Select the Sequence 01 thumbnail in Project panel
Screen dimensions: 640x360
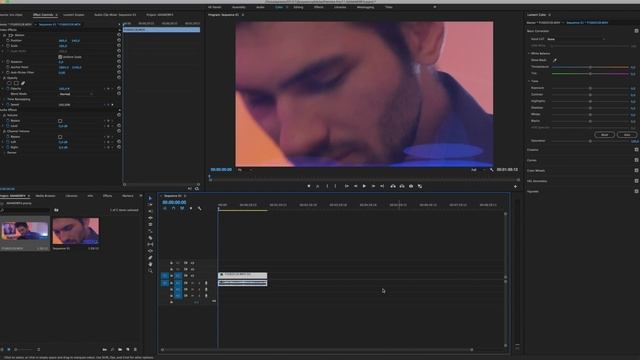pyautogui.click(x=76, y=231)
